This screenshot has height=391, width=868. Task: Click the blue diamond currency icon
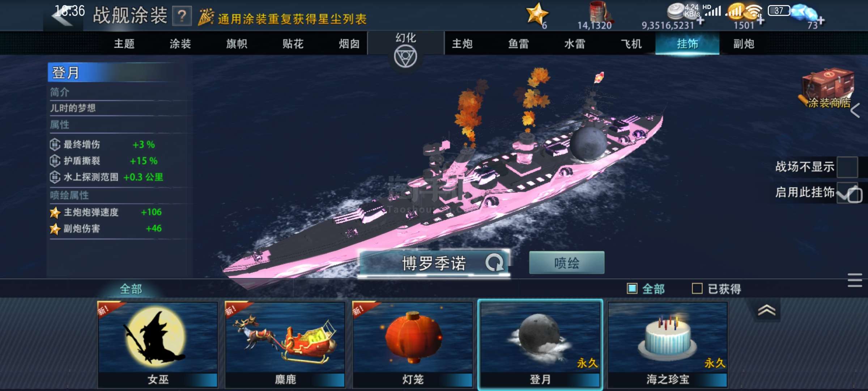(804, 13)
